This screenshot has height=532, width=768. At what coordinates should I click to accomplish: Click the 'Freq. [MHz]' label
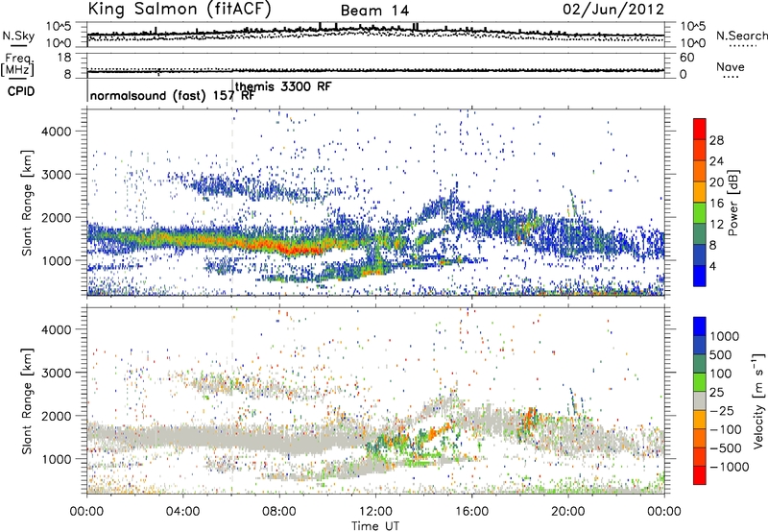pyautogui.click(x=17, y=65)
